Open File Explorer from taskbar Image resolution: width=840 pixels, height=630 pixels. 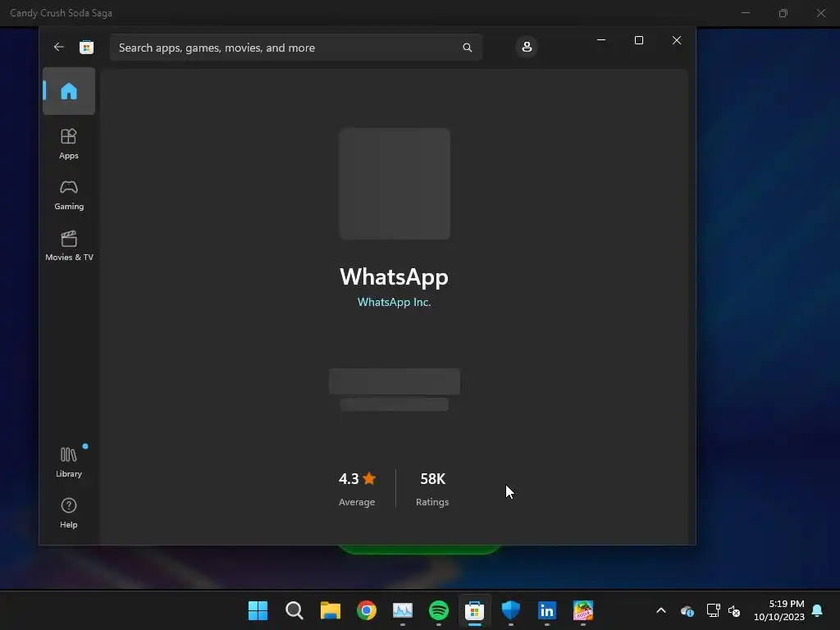tap(331, 610)
